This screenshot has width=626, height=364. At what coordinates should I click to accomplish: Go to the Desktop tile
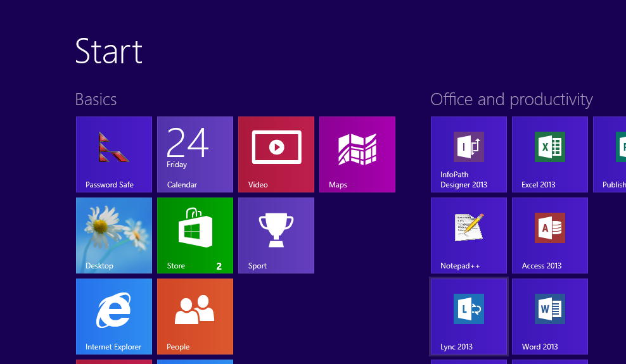click(x=114, y=235)
